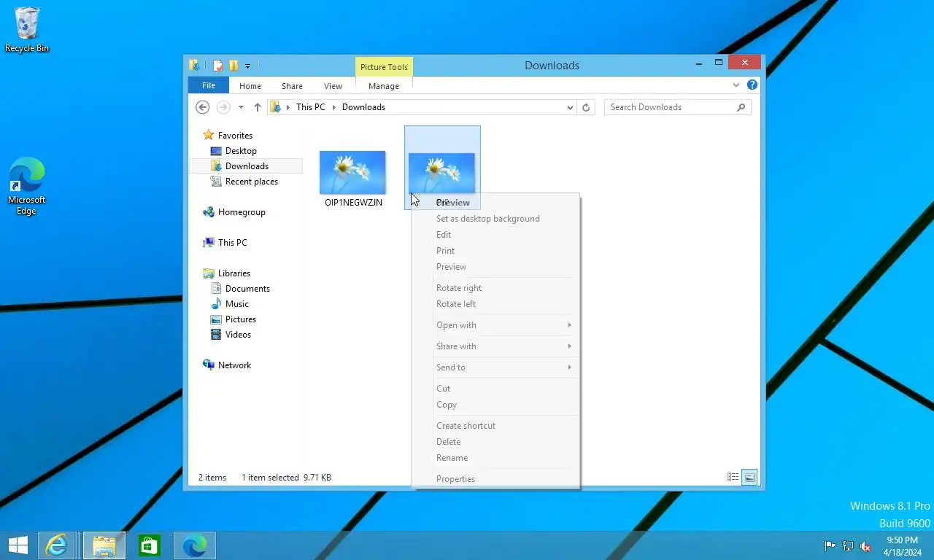Open the Windows Start button
The height and width of the screenshot is (560, 934).
click(18, 545)
